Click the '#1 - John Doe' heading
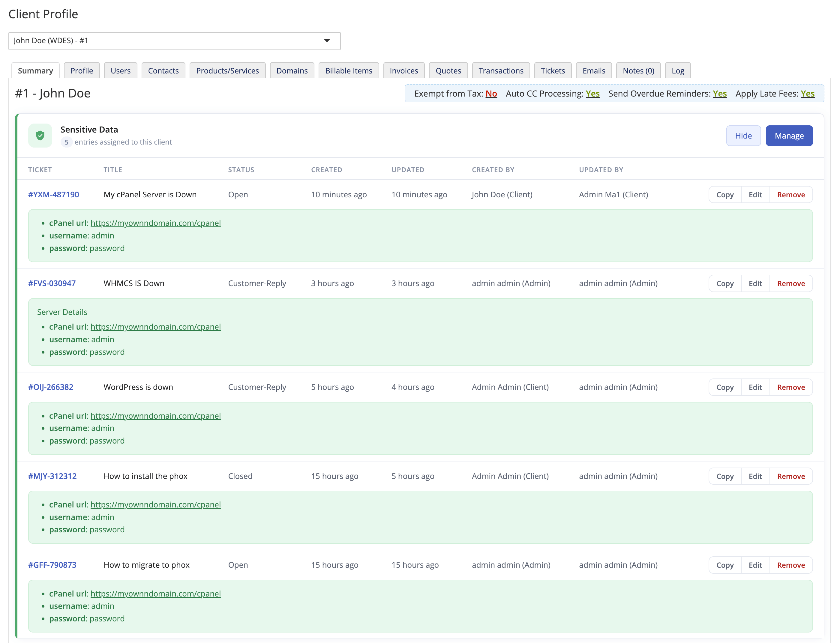Viewport: 840px width, 643px height. click(x=53, y=93)
